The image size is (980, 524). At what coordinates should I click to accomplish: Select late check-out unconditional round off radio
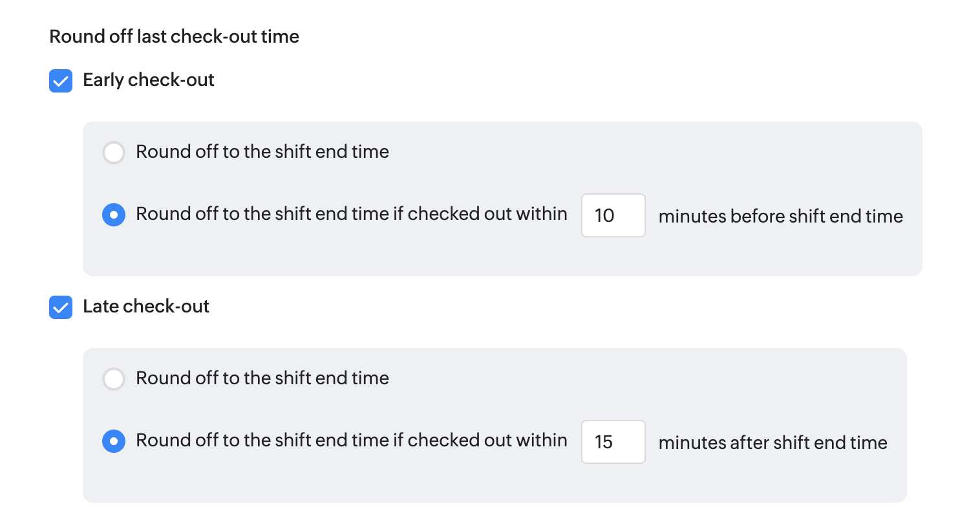(x=114, y=379)
